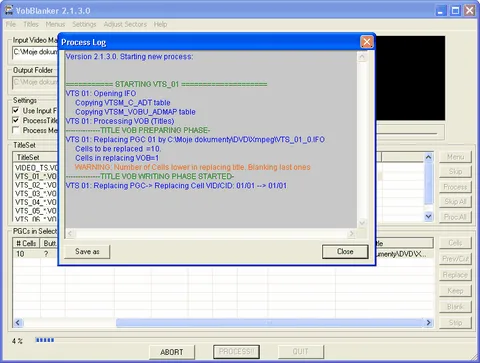
Task: Open the File menu
Action: 11,24
